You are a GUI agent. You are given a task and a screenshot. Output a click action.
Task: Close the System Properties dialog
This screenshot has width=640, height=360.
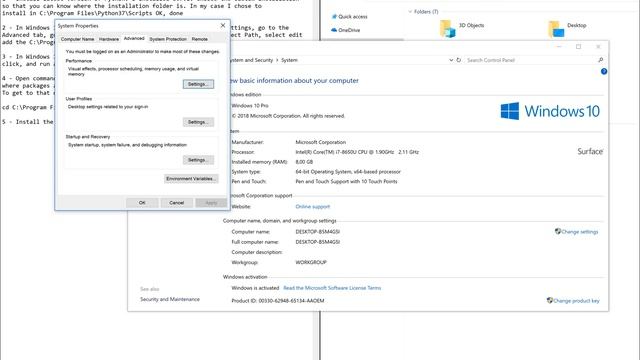223,25
